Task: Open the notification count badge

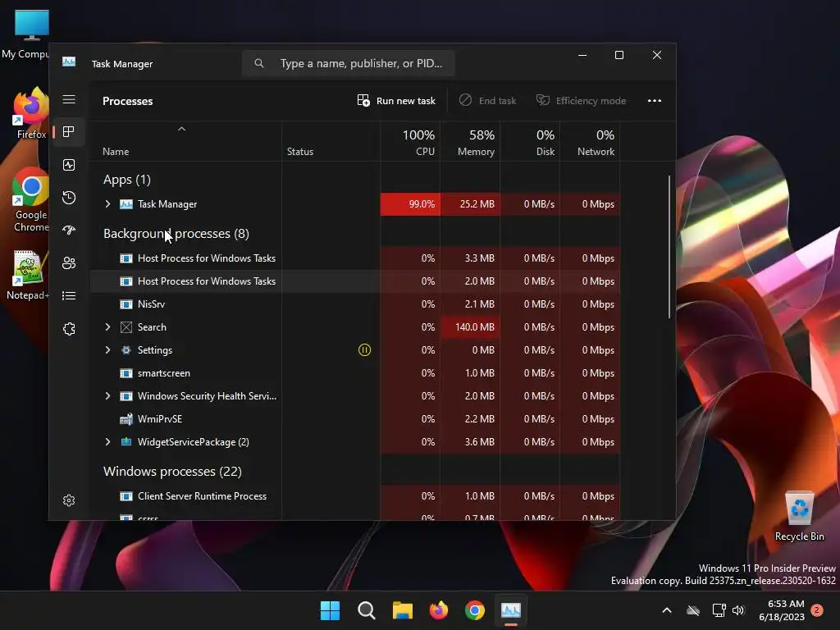Action: (x=817, y=610)
